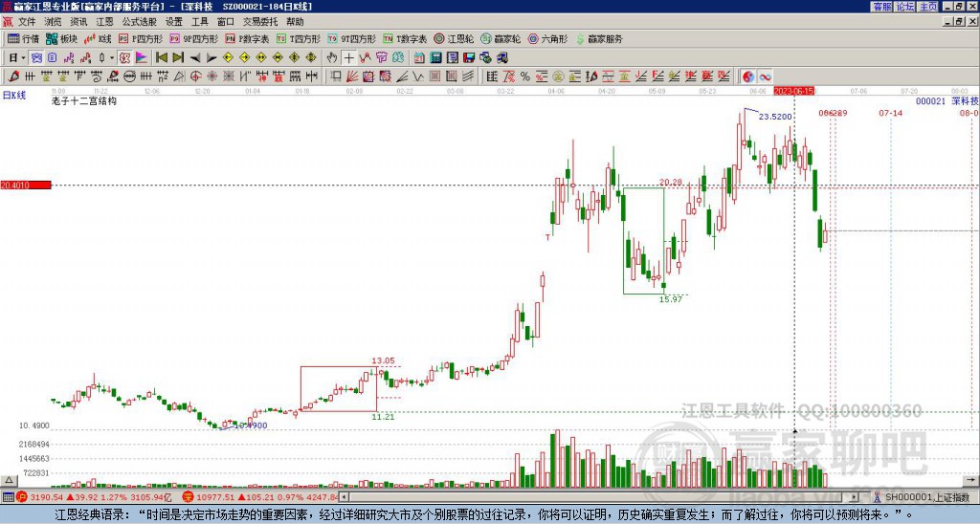
Task: Click the horizontal scrollbar left arrow
Action: tap(344, 497)
